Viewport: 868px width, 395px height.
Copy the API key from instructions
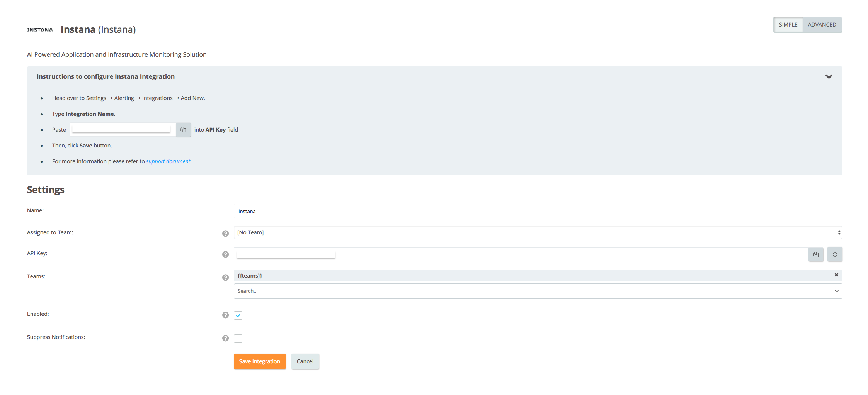(183, 130)
